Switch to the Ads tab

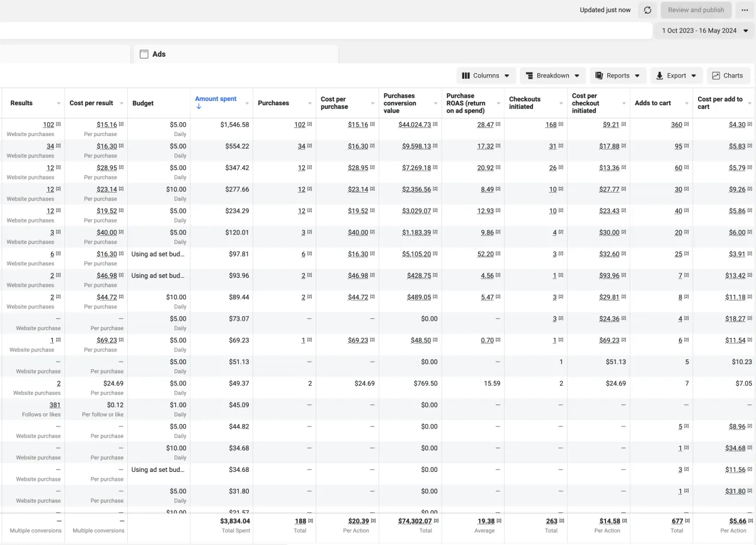tap(236, 54)
